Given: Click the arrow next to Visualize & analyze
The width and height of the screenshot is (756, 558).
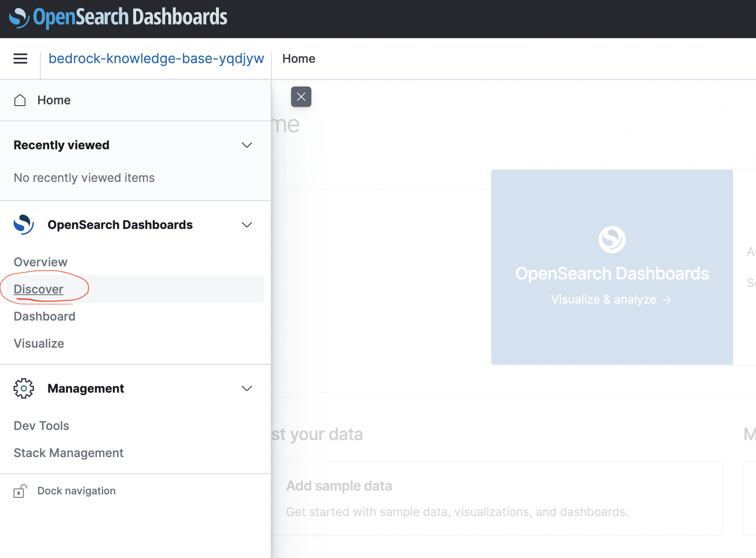Looking at the screenshot, I should click(x=666, y=300).
